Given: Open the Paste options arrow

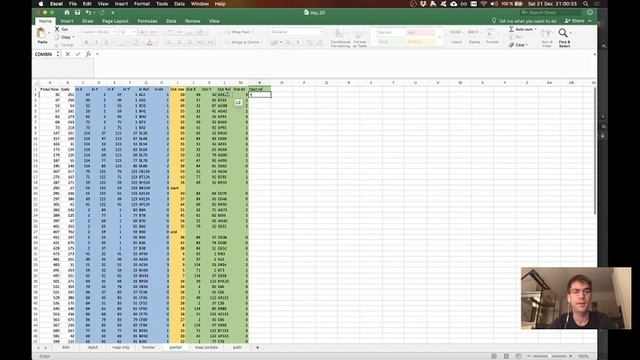Looking at the screenshot, I should click(x=49, y=33).
